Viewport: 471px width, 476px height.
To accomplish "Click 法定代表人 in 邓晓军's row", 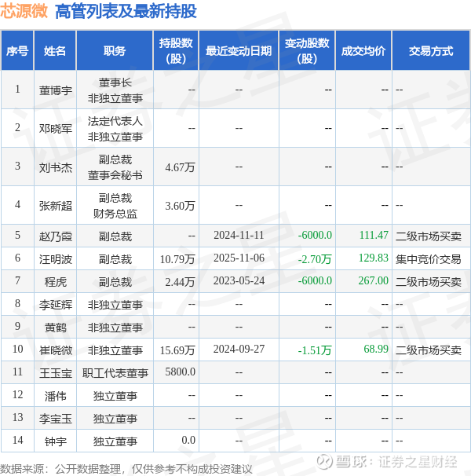I will [115, 121].
